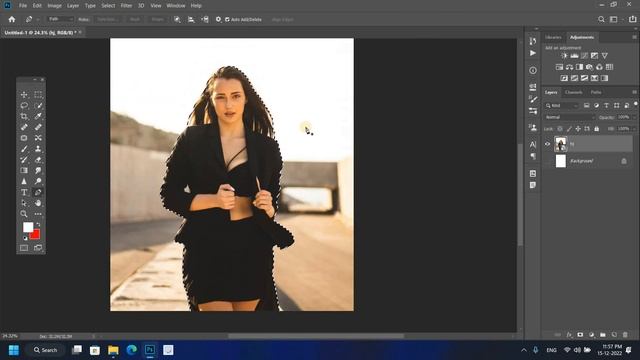Switch to the Paths tab
The width and height of the screenshot is (640, 360).
596,92
